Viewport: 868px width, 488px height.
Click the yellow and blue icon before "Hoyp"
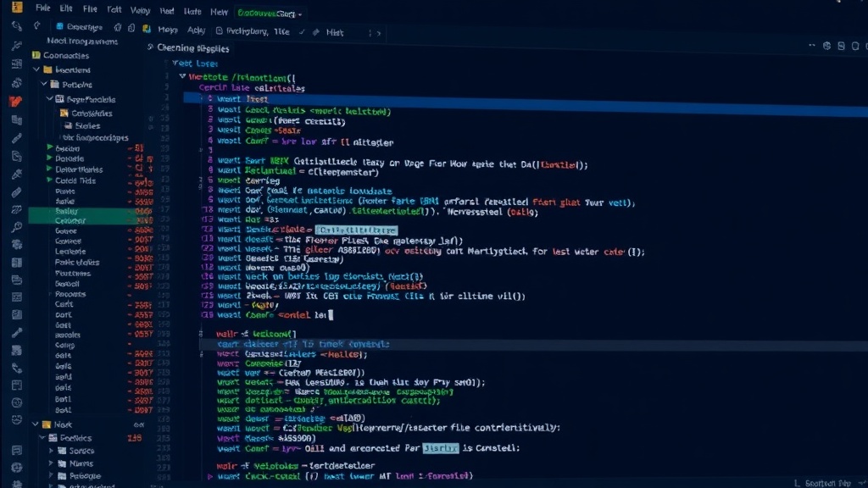pyautogui.click(x=146, y=29)
